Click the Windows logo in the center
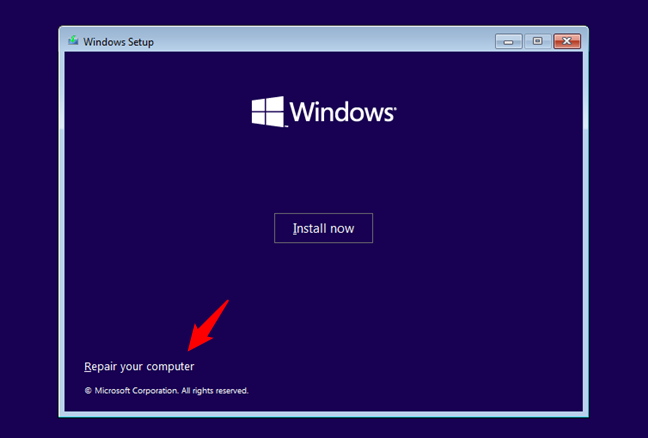The width and height of the screenshot is (648, 438). click(x=324, y=112)
